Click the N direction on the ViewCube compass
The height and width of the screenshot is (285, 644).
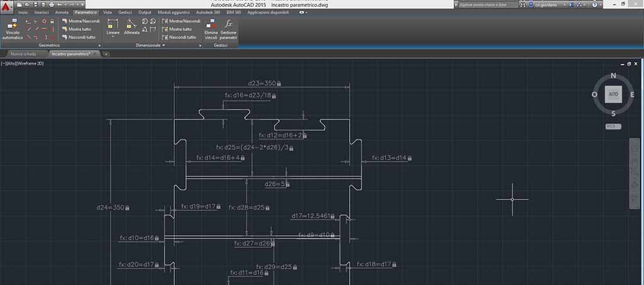pos(613,75)
